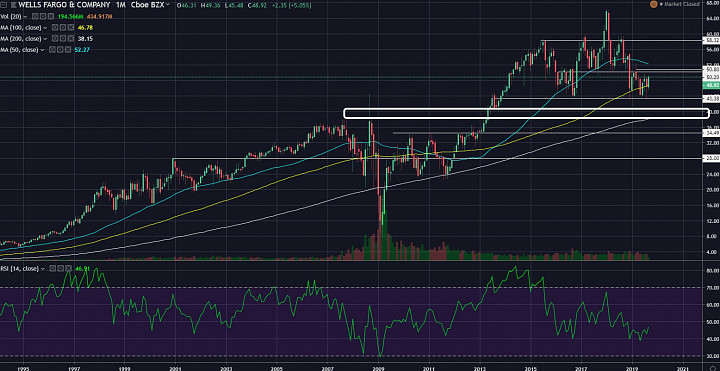Click the green 194.566M volume value
This screenshot has height=371, width=720.
(71, 17)
